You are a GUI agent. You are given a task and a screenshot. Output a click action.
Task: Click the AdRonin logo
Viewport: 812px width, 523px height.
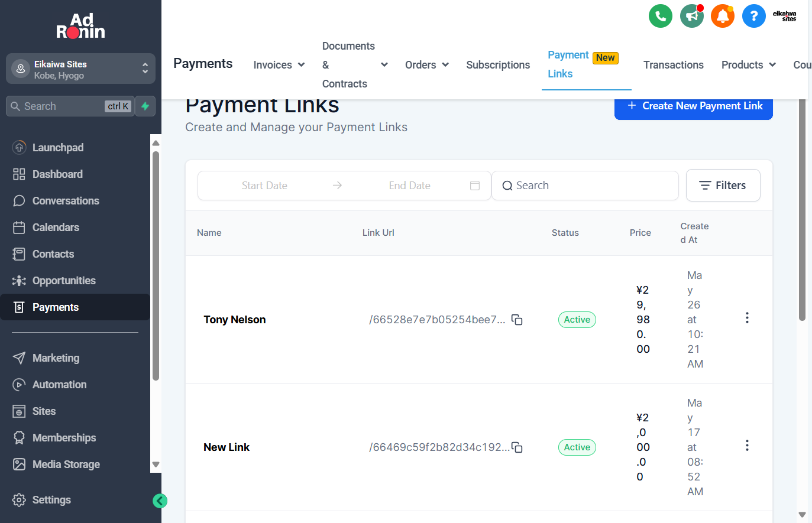(80, 27)
